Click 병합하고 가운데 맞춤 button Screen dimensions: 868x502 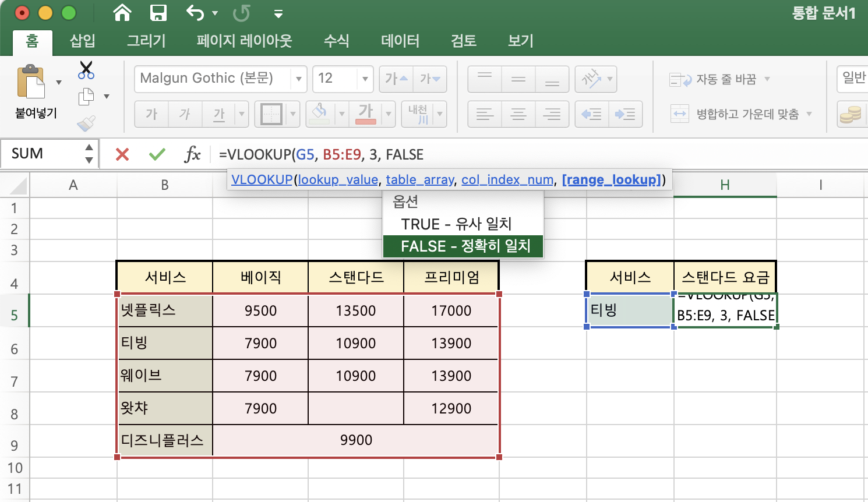(x=735, y=114)
